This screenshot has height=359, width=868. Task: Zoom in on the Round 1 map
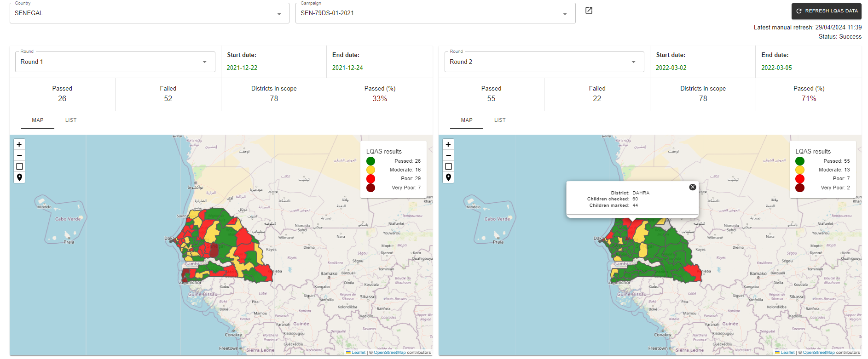pyautogui.click(x=19, y=144)
